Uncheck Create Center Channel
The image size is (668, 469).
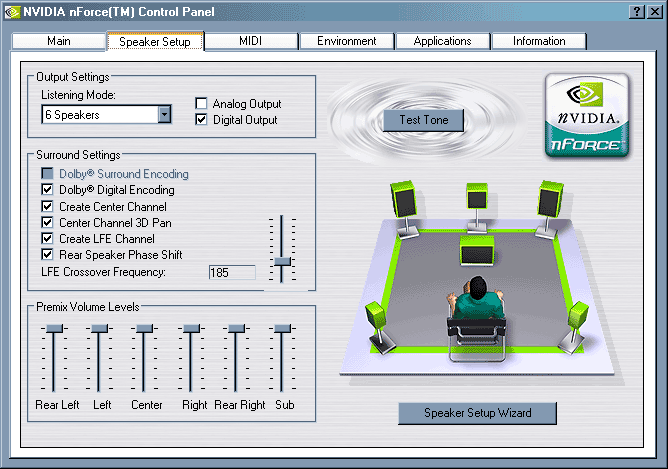tap(47, 206)
